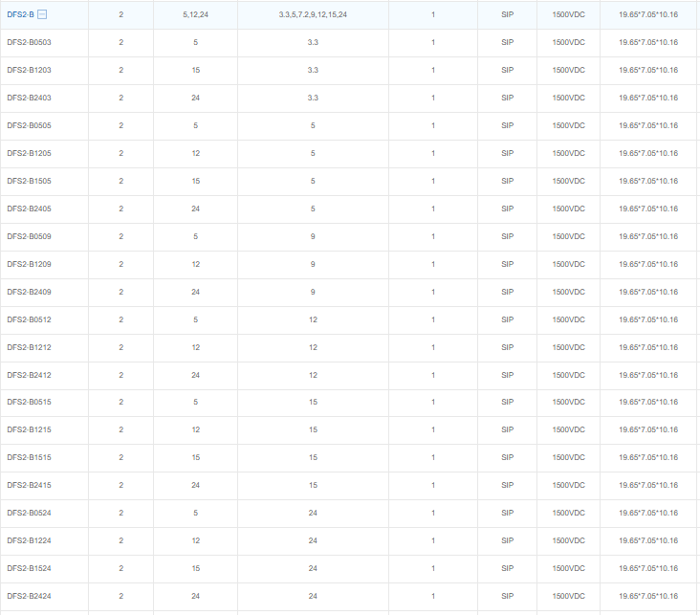Click the 3.3,5,7.2,9,12,15,24 output summary cell
The height and width of the screenshot is (615, 700).
click(x=313, y=14)
